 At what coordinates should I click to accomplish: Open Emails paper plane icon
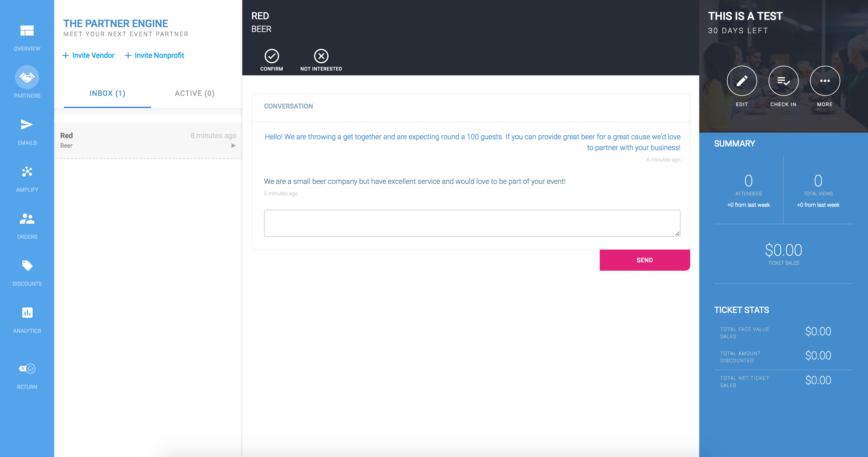click(x=27, y=125)
